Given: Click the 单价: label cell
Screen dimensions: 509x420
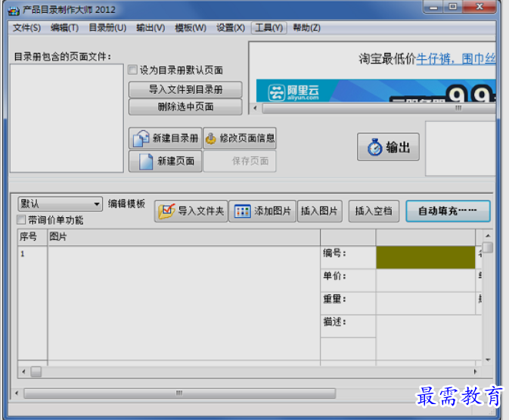Looking at the screenshot, I should (348, 280).
